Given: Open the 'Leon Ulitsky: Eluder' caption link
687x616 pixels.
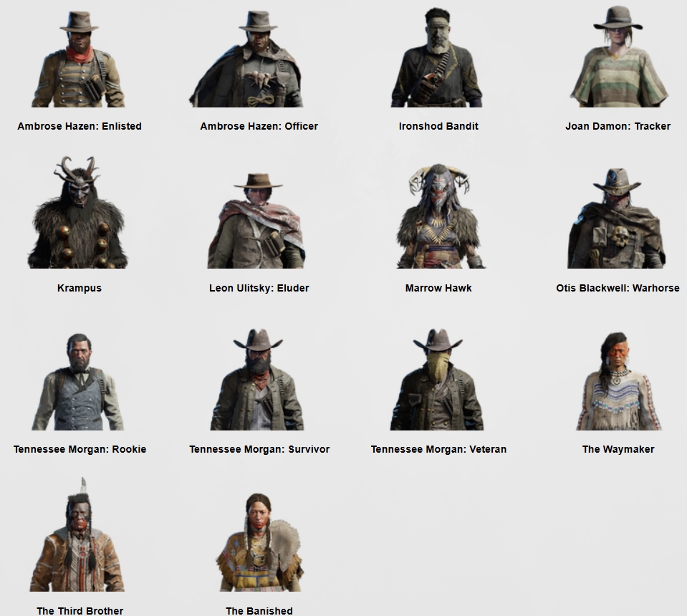Looking at the screenshot, I should click(x=259, y=288).
